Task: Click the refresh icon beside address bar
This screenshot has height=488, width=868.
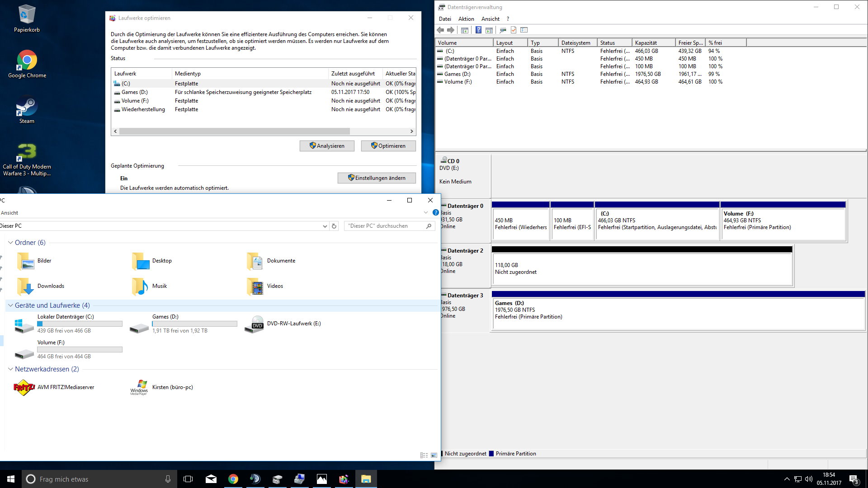Action: (334, 226)
